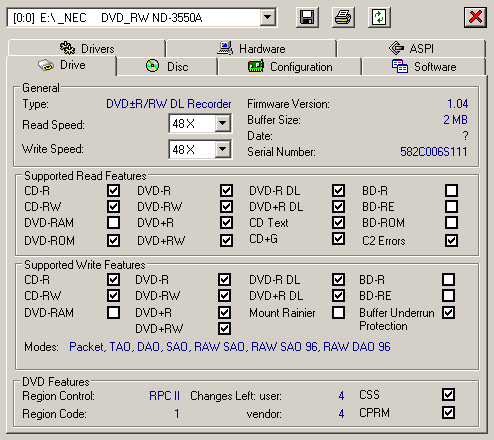Toggle Mount Rainier checkbox
This screenshot has width=494, height=440.
pyautogui.click(x=338, y=313)
